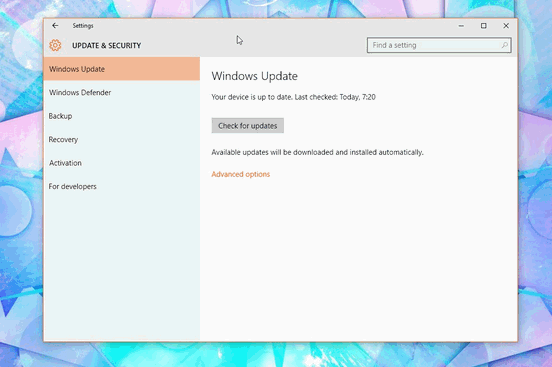Click the search magnifier icon
The width and height of the screenshot is (552, 367).
coord(504,45)
